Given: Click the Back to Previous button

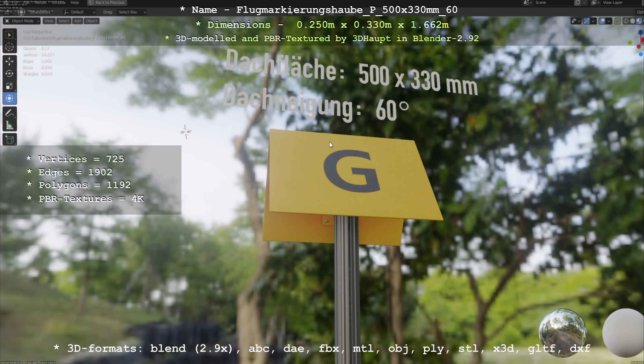Looking at the screenshot, I should [107, 2].
